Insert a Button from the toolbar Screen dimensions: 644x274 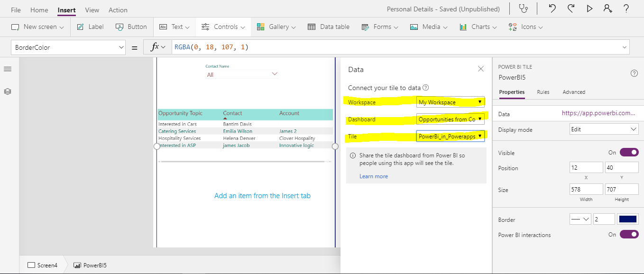tap(131, 27)
